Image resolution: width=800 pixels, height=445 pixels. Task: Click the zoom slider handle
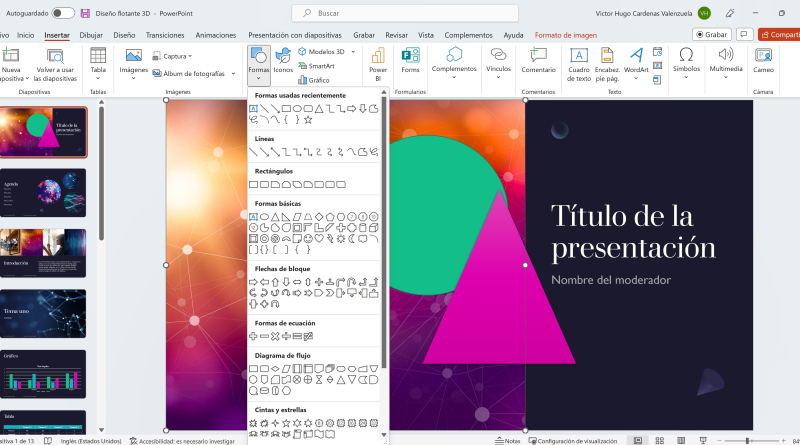tap(747, 440)
